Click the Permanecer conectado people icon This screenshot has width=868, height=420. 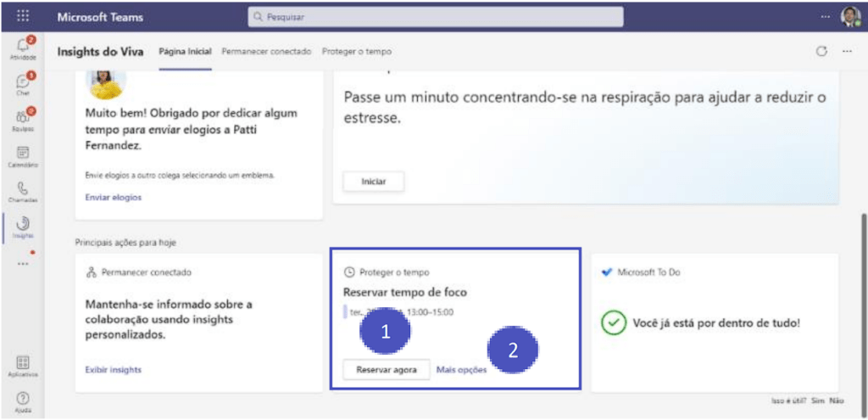[x=92, y=272]
